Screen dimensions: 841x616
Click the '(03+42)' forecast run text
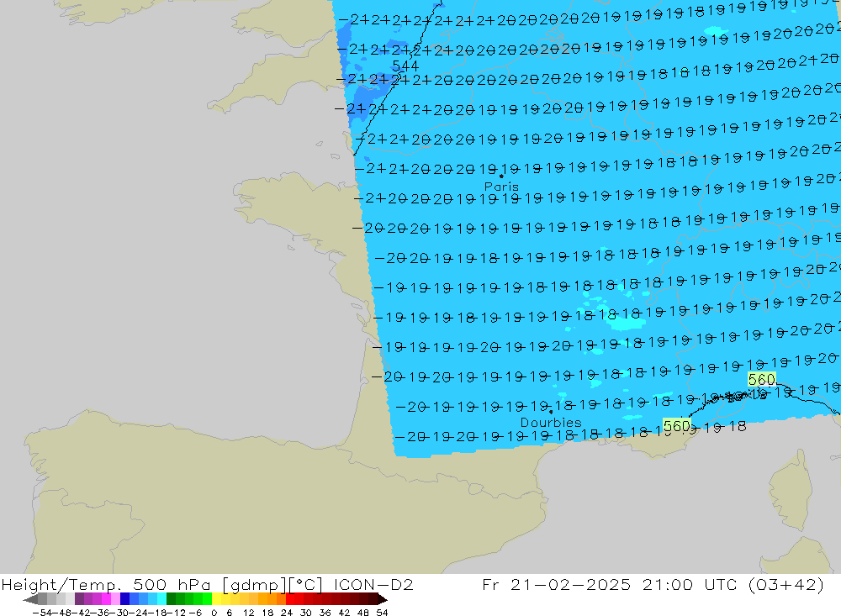[785, 584]
